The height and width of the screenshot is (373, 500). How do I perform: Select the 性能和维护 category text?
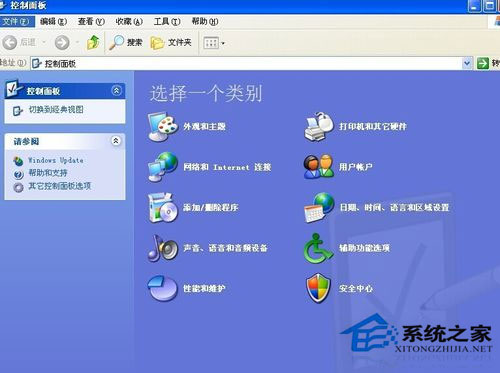coord(204,288)
